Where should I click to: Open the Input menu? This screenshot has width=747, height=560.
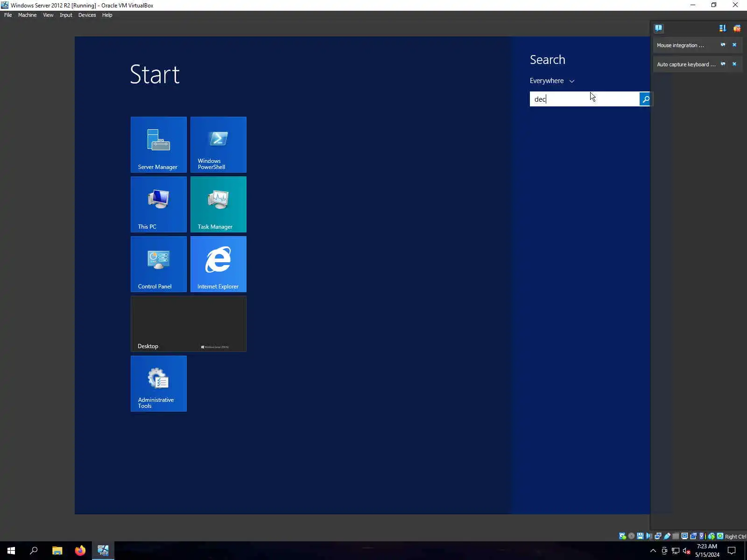point(66,15)
